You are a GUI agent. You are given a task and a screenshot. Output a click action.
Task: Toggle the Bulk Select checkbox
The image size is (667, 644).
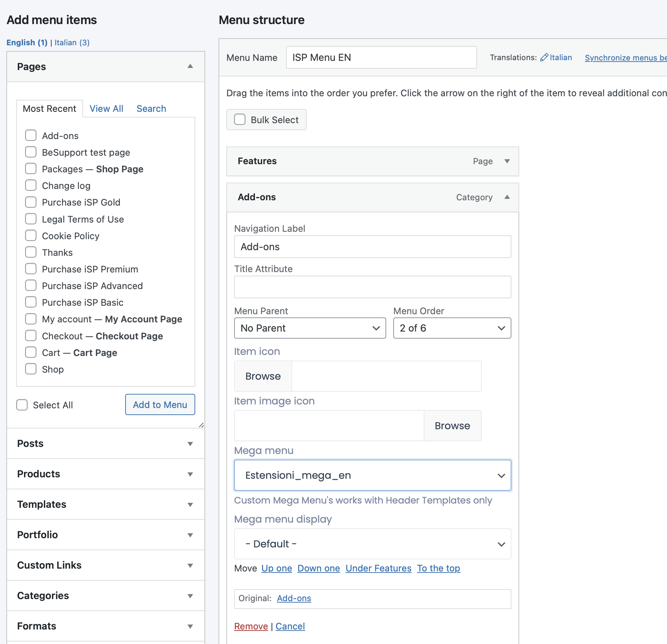pos(240,120)
